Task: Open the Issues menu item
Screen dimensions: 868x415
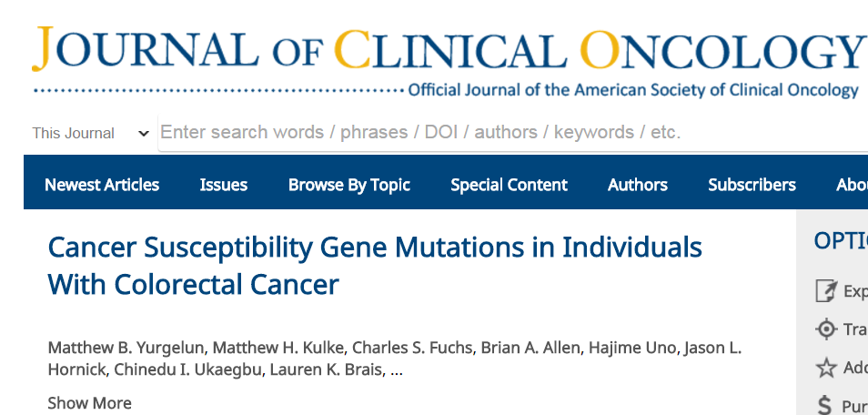Action: pos(224,185)
